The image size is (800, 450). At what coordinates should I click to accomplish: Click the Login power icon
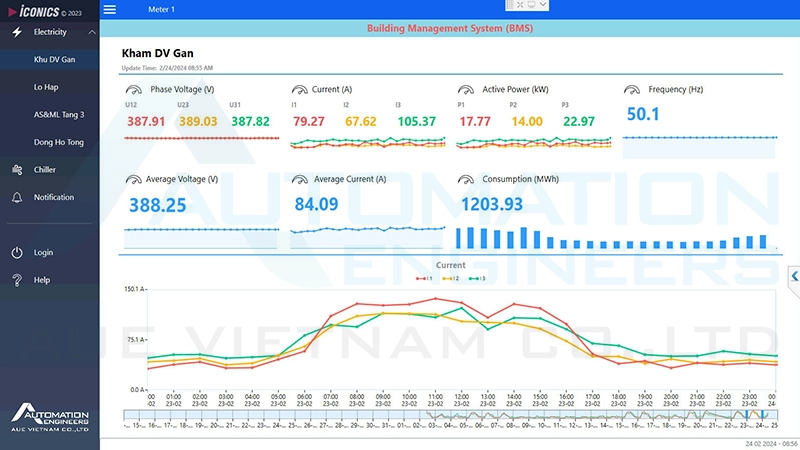click(17, 253)
